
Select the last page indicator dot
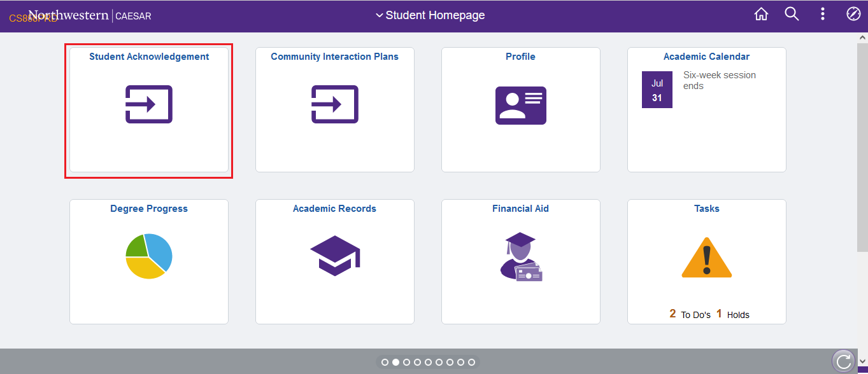pos(471,362)
